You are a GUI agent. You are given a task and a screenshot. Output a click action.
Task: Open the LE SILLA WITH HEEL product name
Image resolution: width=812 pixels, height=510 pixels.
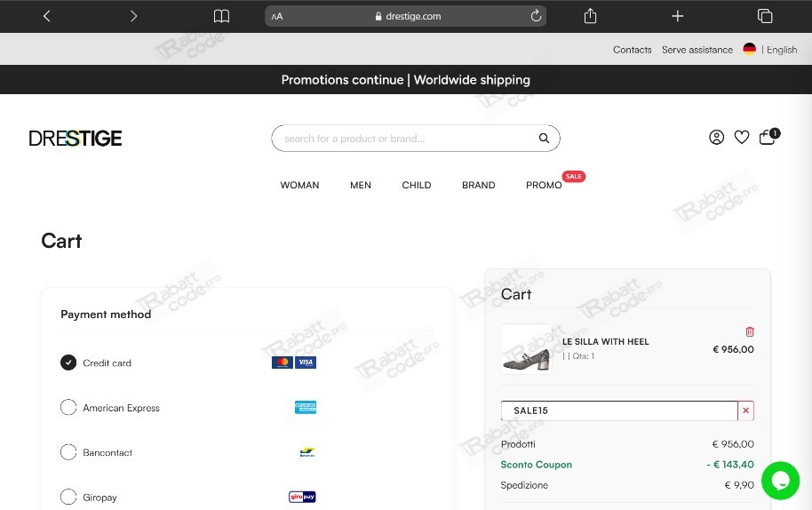pos(605,342)
